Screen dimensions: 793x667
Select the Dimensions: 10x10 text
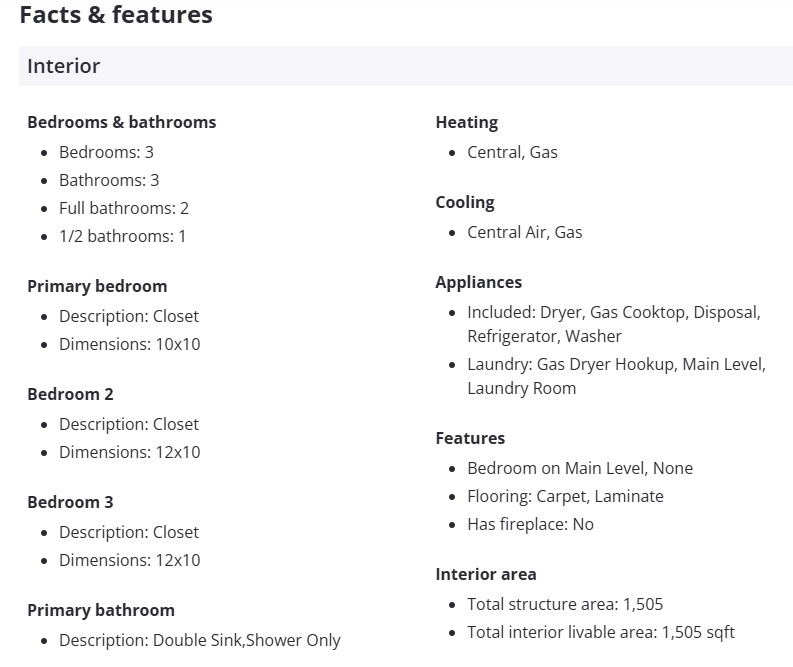pos(129,344)
